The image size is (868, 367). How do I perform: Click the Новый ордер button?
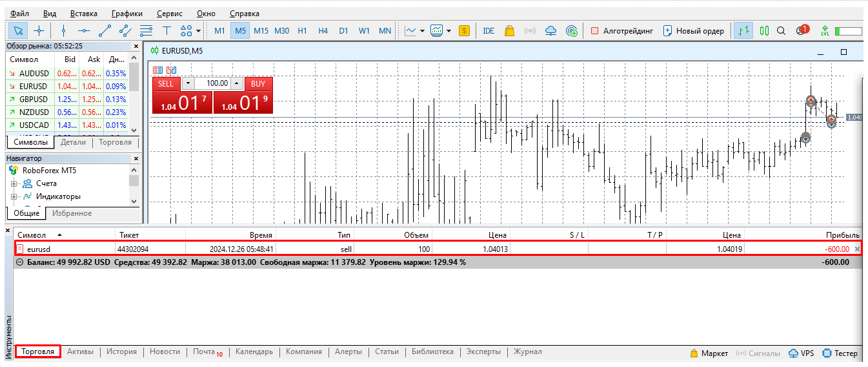pos(693,30)
